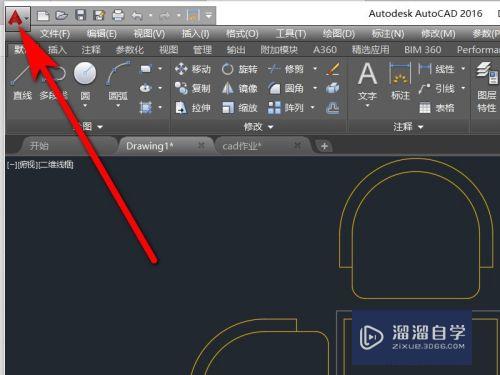This screenshot has height=375, width=500.
Task: Select the hatch draw tool icon
Action: tap(146, 107)
